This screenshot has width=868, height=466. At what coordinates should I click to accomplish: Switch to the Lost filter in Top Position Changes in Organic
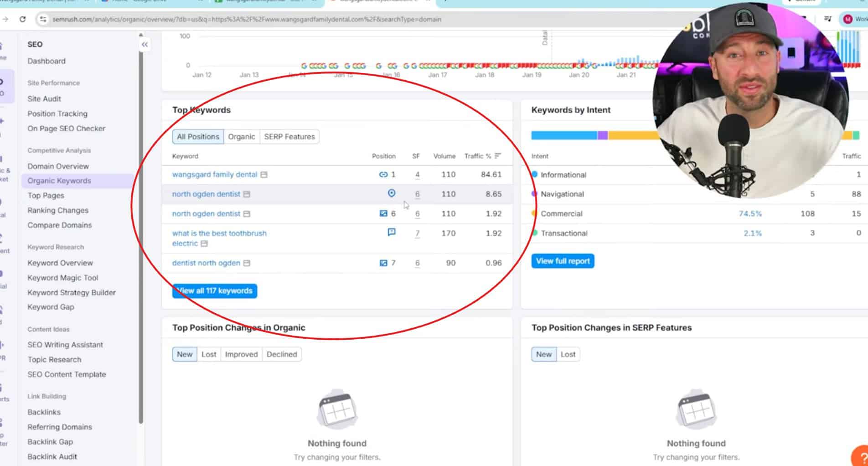(208, 354)
